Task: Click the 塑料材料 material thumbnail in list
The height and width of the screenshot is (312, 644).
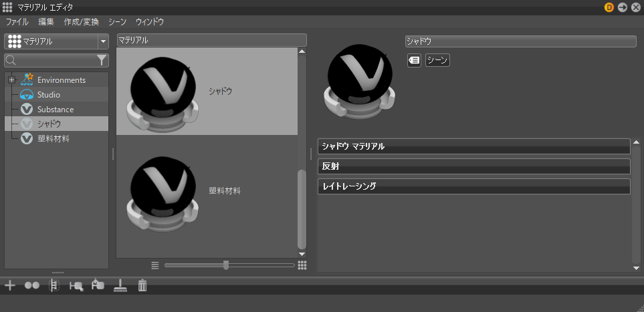Action: [163, 193]
